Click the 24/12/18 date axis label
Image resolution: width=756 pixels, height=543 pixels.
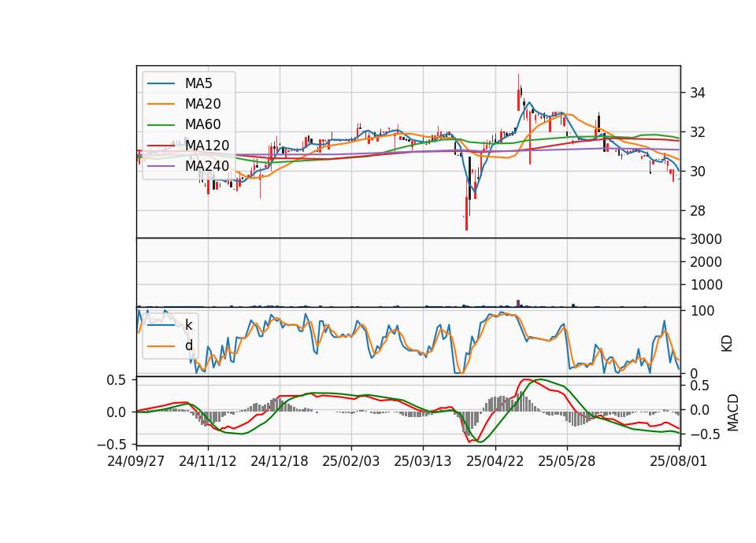(279, 461)
